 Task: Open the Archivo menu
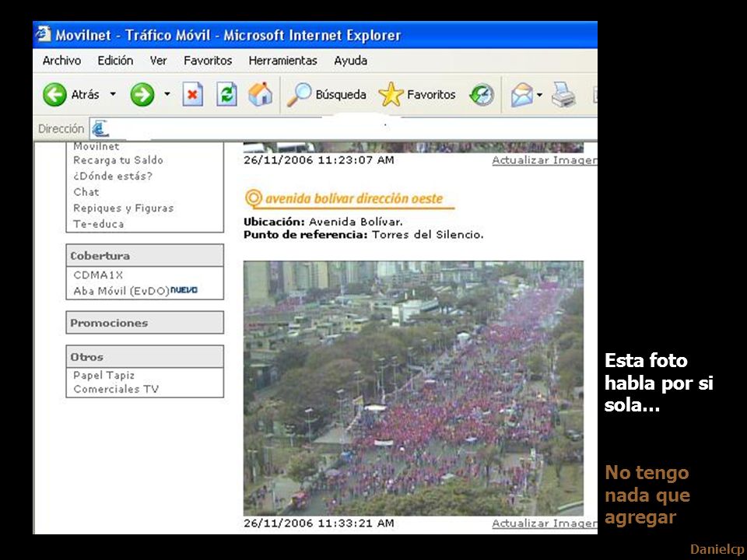tap(61, 61)
